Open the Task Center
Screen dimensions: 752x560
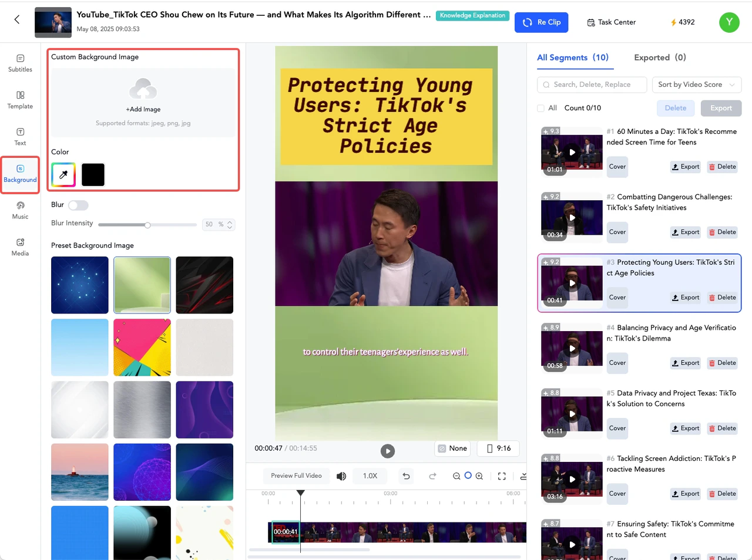[611, 22]
